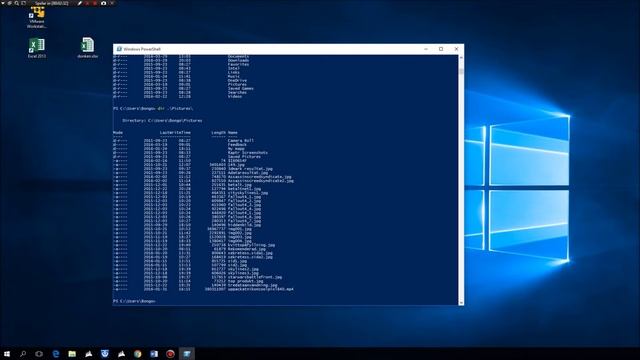The image size is (640, 360).
Task: Click the 'Saved Games' folder entry
Action: point(241,89)
